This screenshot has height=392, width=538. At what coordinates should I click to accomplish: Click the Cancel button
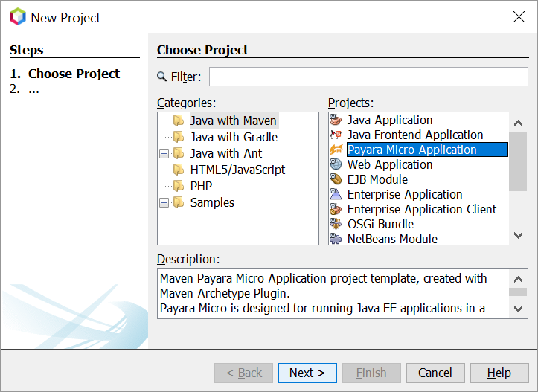[435, 373]
